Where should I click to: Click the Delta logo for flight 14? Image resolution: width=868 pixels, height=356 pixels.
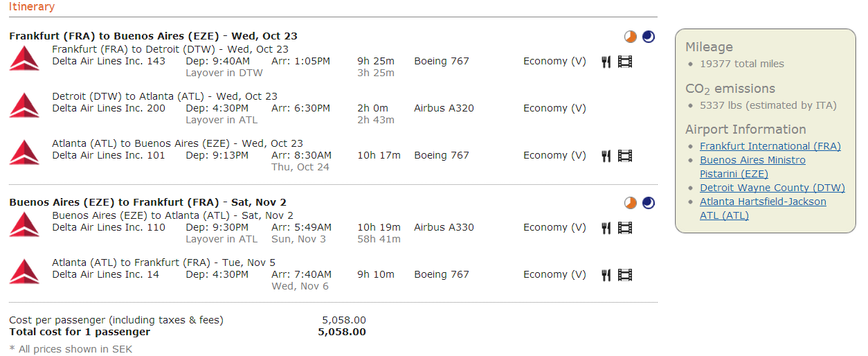pyautogui.click(x=24, y=272)
